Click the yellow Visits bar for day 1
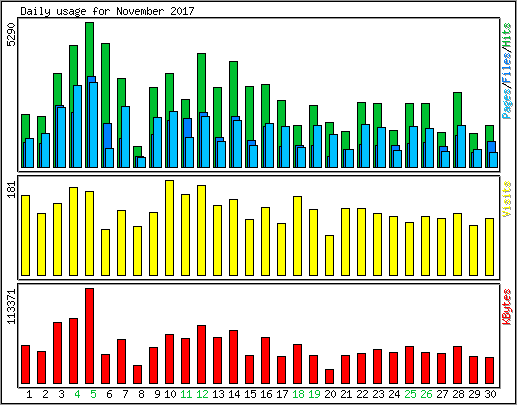Screen dimensions: 517x405 tap(25, 235)
